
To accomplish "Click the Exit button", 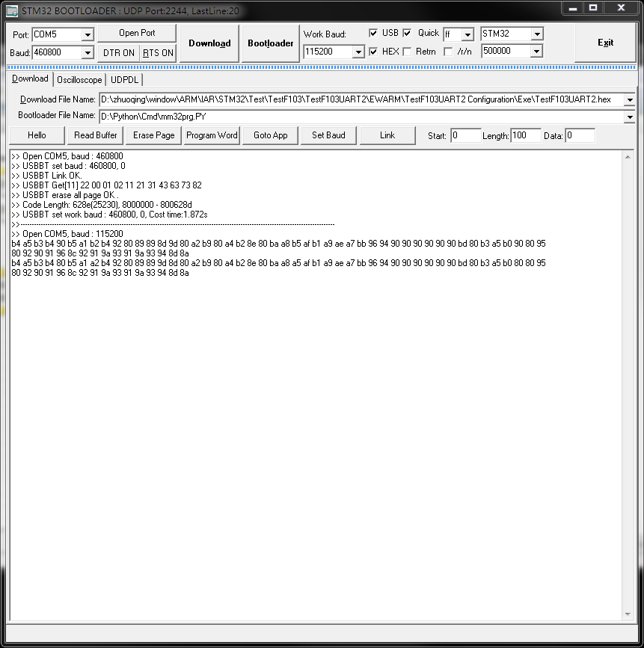I will (x=605, y=43).
